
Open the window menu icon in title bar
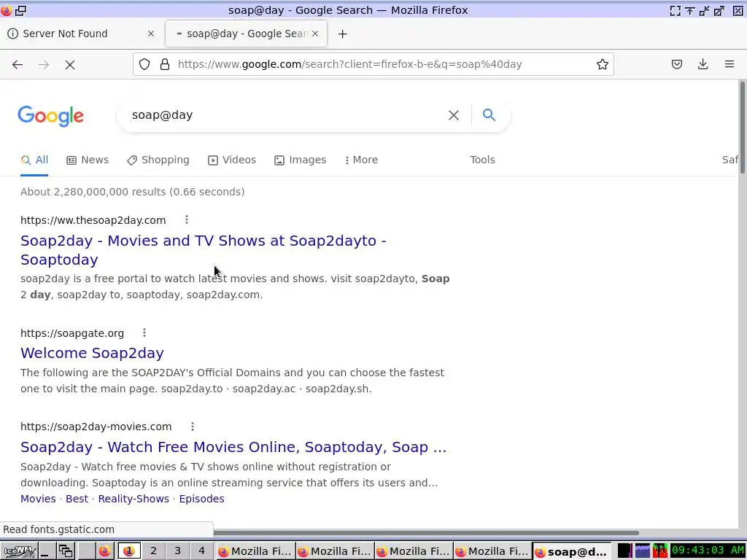6,10
